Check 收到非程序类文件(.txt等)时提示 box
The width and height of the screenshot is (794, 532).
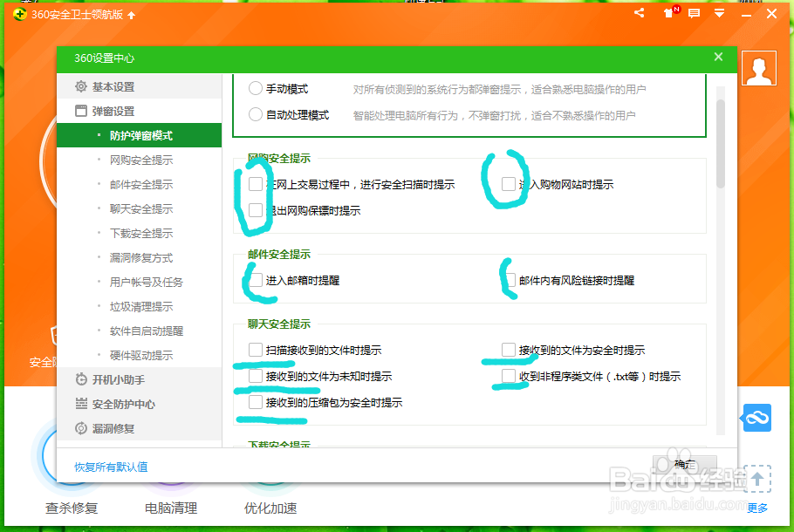tap(509, 376)
